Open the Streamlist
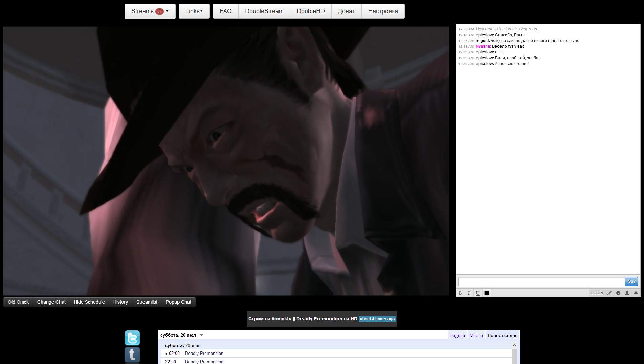This screenshot has width=644, height=364. click(147, 302)
